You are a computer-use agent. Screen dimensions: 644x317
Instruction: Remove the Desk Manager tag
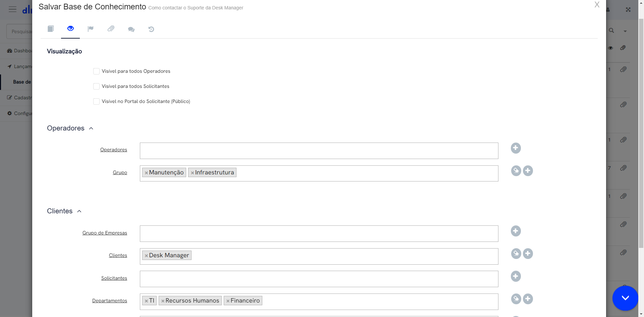[146, 256]
